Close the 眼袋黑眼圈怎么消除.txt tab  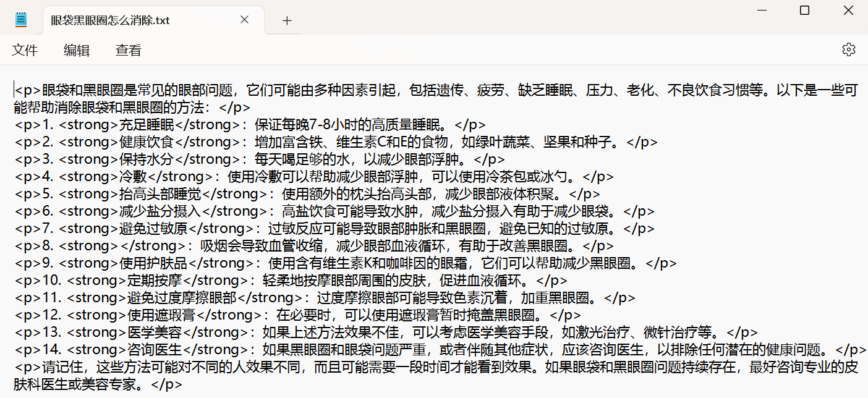[x=244, y=20]
